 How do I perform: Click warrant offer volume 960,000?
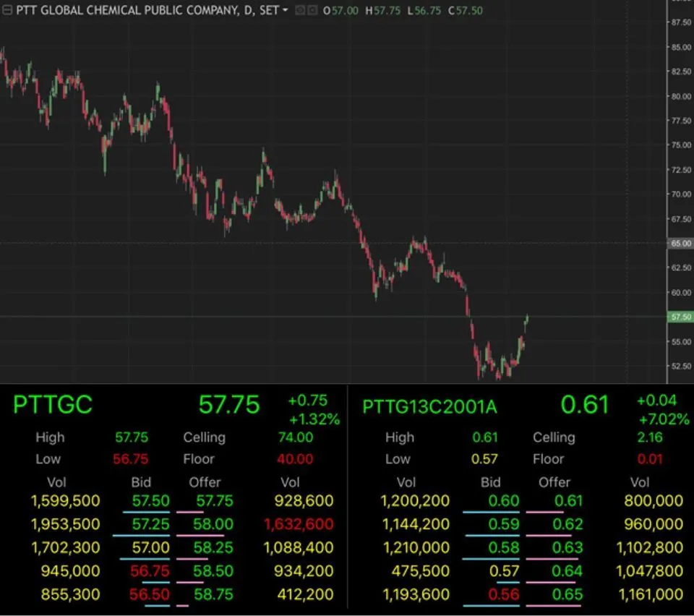(654, 524)
